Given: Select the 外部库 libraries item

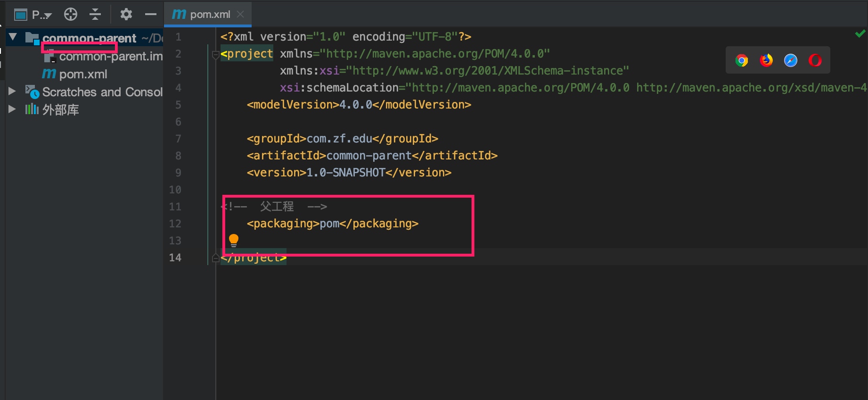Looking at the screenshot, I should coord(60,110).
